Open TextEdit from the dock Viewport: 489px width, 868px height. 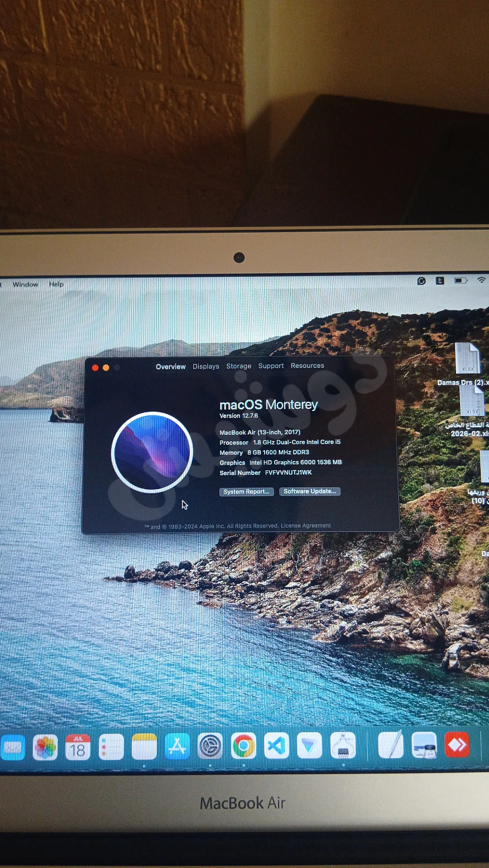pos(391,745)
